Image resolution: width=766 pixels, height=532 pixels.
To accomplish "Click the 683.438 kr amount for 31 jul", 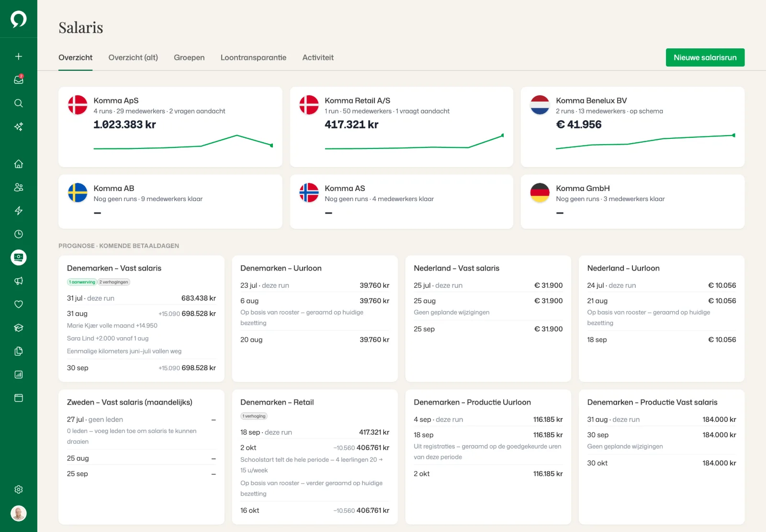I will (199, 298).
